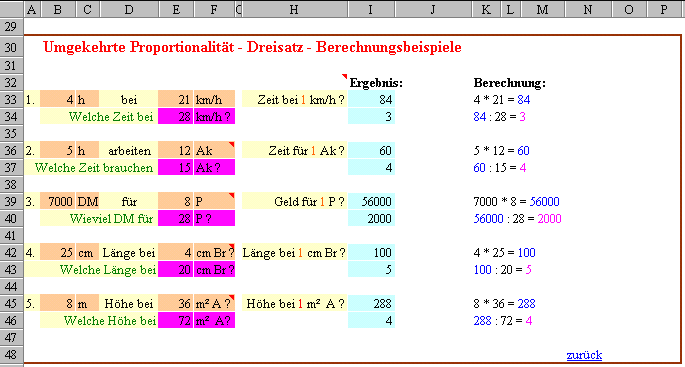This screenshot has width=685, height=367.
Task: Select column header I
Action: (x=370, y=10)
